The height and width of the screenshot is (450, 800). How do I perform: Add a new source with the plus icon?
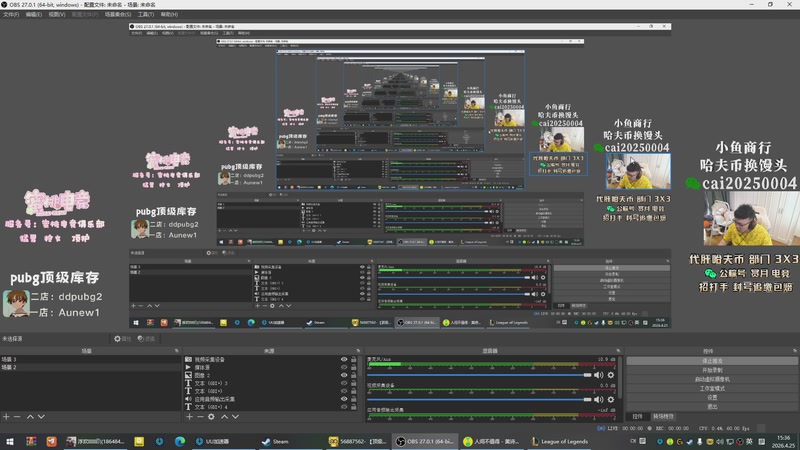point(189,417)
